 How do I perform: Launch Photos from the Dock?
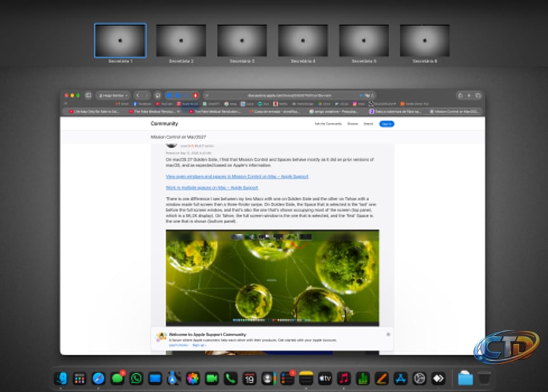(193, 379)
